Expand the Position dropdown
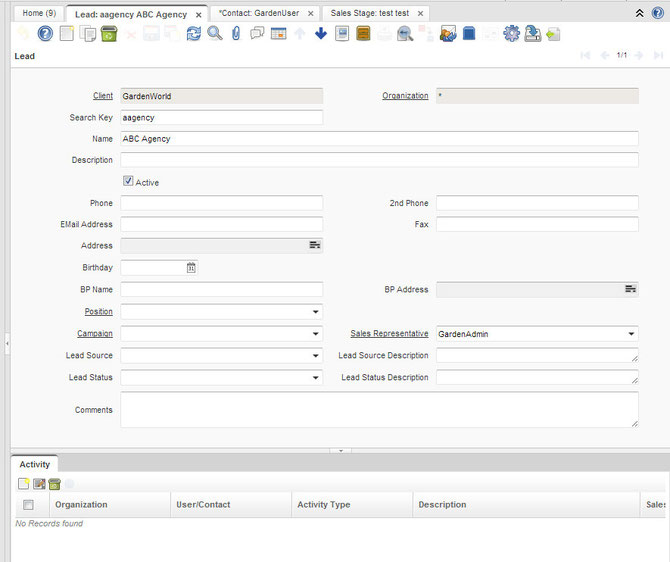 point(315,312)
